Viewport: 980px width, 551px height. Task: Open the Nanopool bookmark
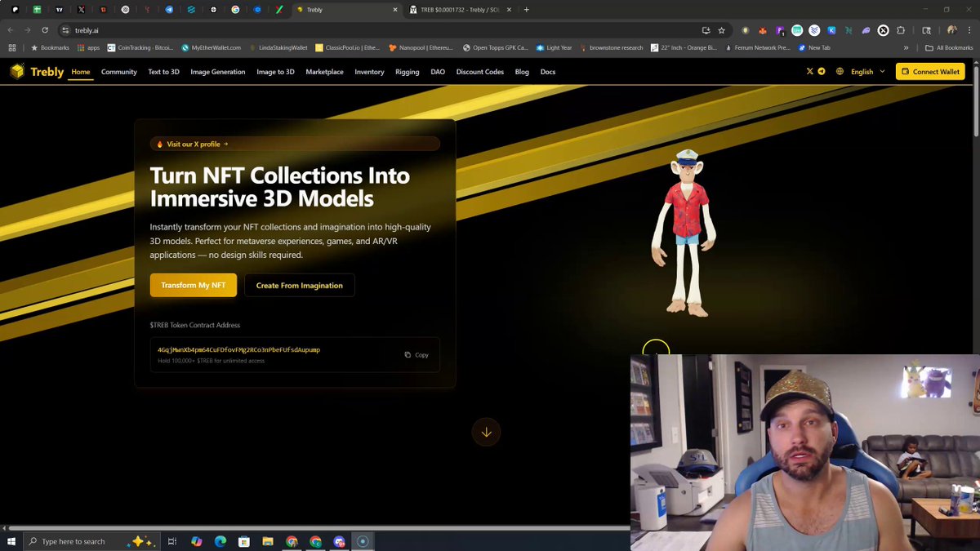point(419,48)
